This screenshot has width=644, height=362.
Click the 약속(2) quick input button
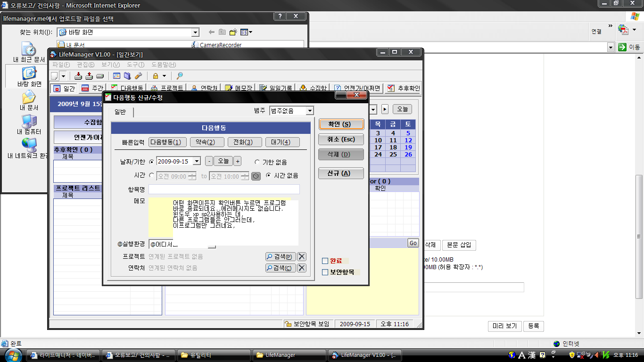click(x=207, y=142)
